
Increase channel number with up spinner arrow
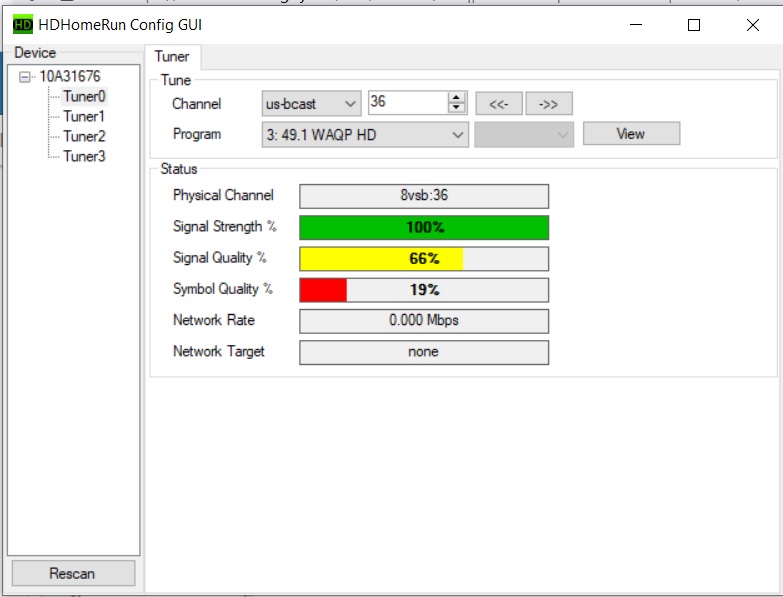456,97
